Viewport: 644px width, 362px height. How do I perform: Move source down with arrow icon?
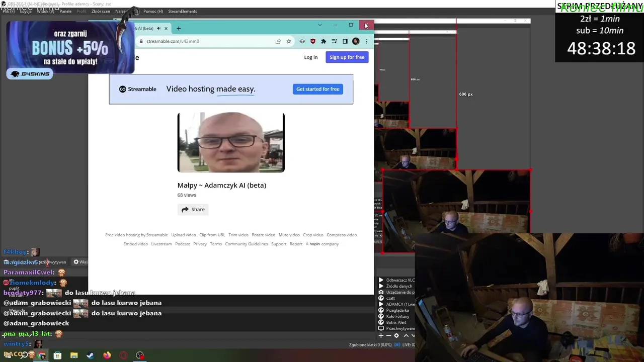tap(413, 335)
